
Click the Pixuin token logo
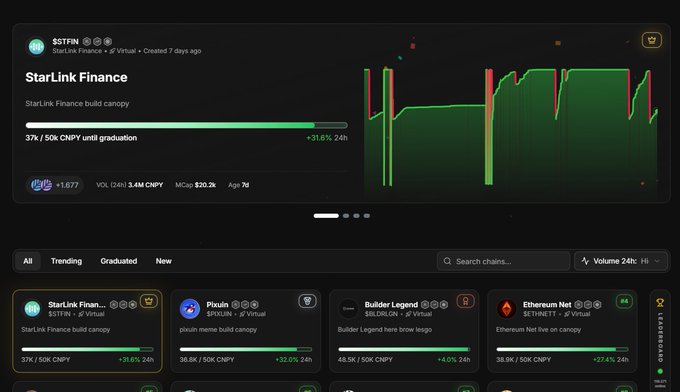point(190,309)
